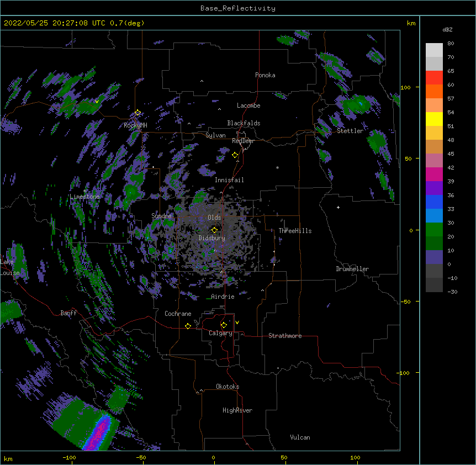Image resolution: width=476 pixels, height=465 pixels.
Task: Click the RockyMH label
Action: (x=135, y=125)
